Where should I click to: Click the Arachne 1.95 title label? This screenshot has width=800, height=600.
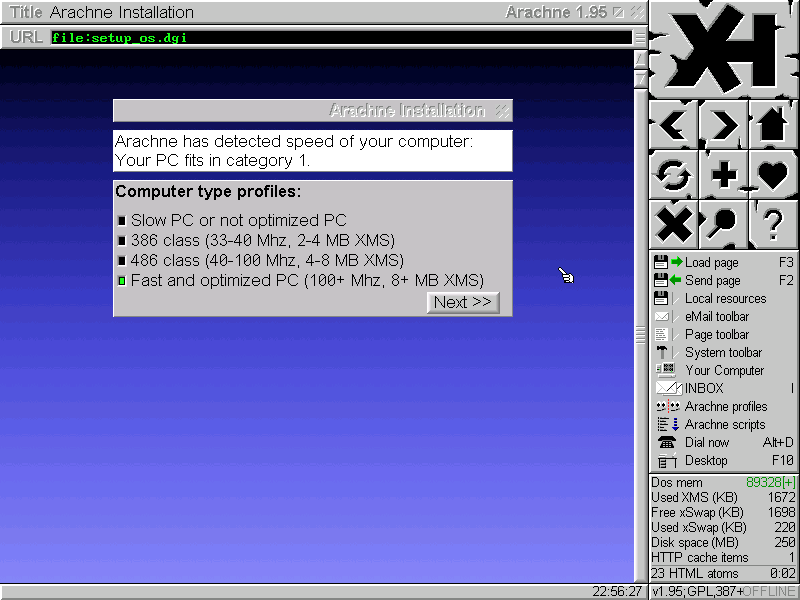(556, 12)
